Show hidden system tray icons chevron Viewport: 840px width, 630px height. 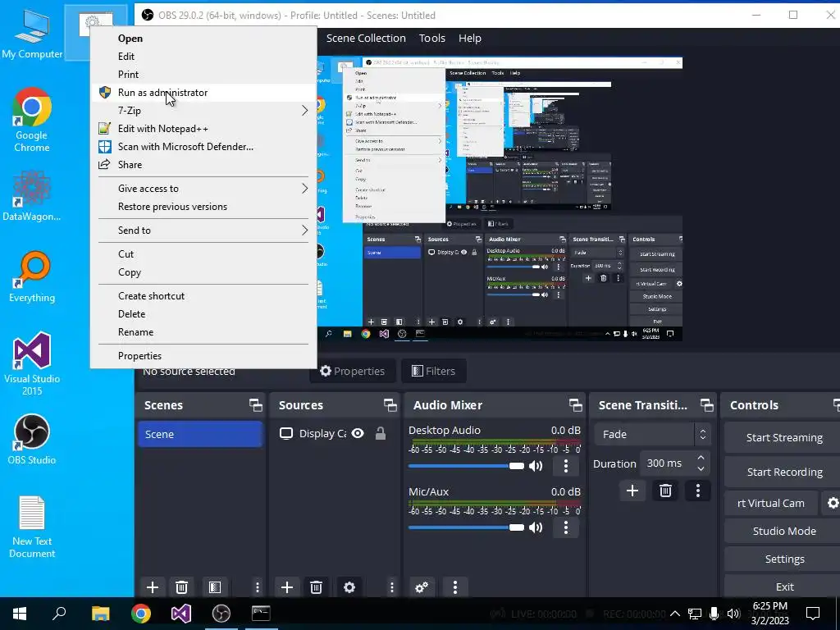[674, 614]
